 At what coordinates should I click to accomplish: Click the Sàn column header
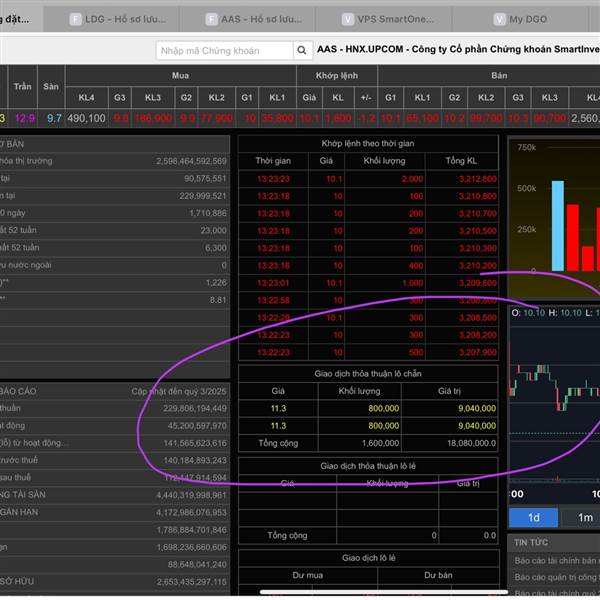point(51,86)
